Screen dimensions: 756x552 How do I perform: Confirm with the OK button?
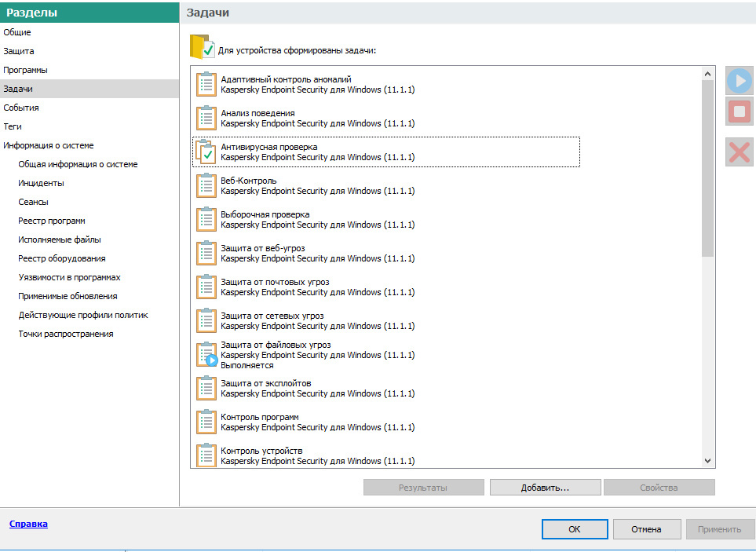pyautogui.click(x=575, y=529)
